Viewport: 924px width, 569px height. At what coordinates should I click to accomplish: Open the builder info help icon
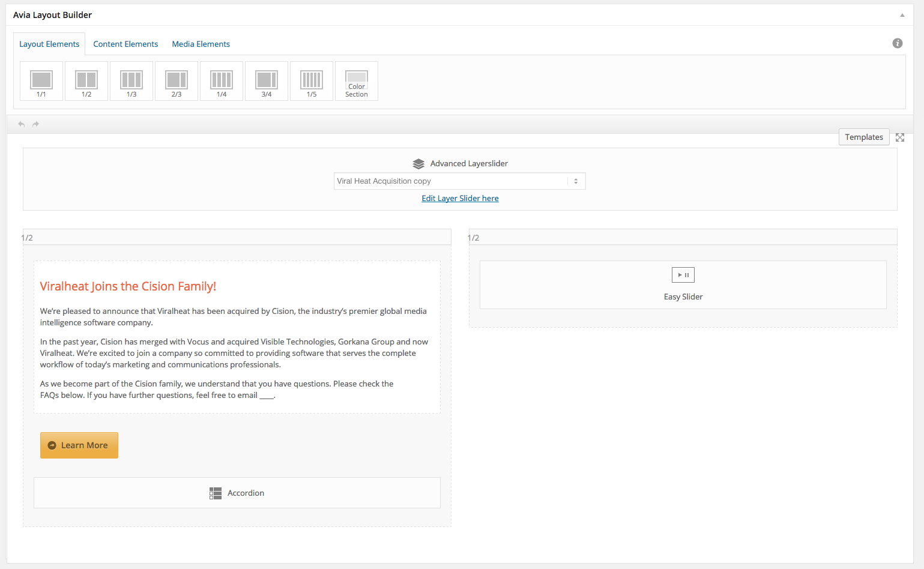tap(898, 43)
